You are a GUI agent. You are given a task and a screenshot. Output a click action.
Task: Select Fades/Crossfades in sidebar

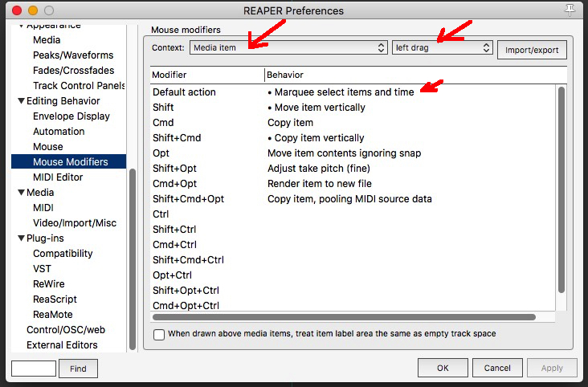tap(74, 71)
